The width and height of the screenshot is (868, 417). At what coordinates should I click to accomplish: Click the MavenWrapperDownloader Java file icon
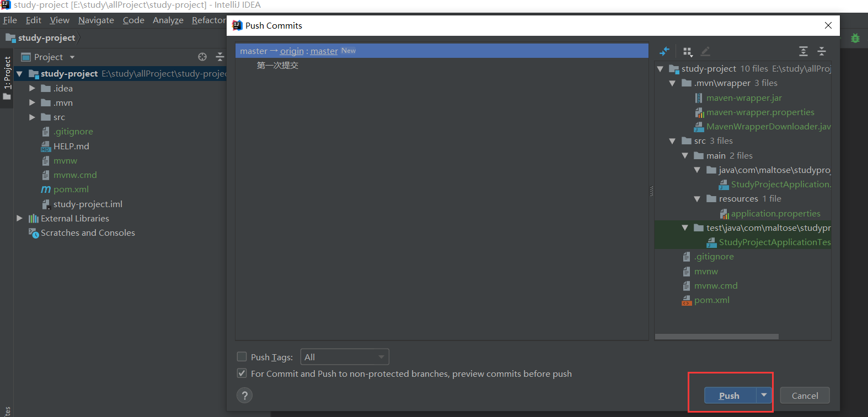tap(699, 127)
